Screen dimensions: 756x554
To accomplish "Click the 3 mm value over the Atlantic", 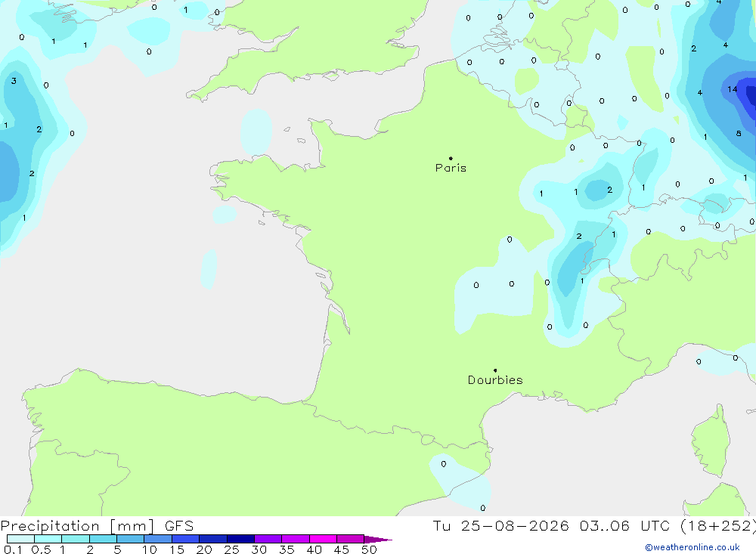I will click(x=14, y=81).
